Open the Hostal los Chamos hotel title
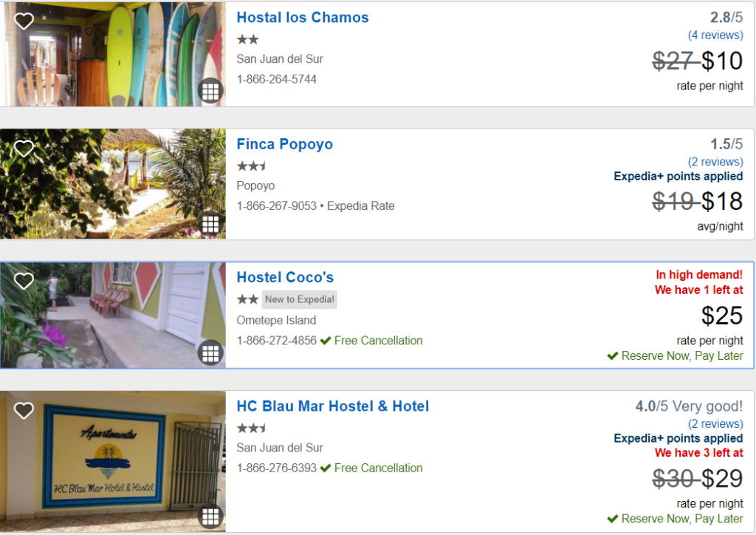Image resolution: width=756 pixels, height=535 pixels. tap(302, 18)
